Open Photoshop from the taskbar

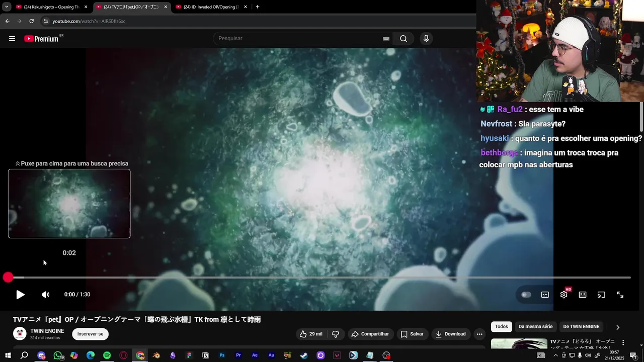(222, 355)
